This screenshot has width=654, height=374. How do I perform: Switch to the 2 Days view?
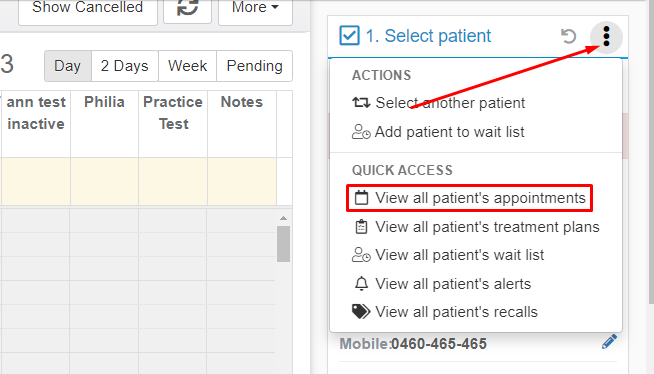[124, 66]
